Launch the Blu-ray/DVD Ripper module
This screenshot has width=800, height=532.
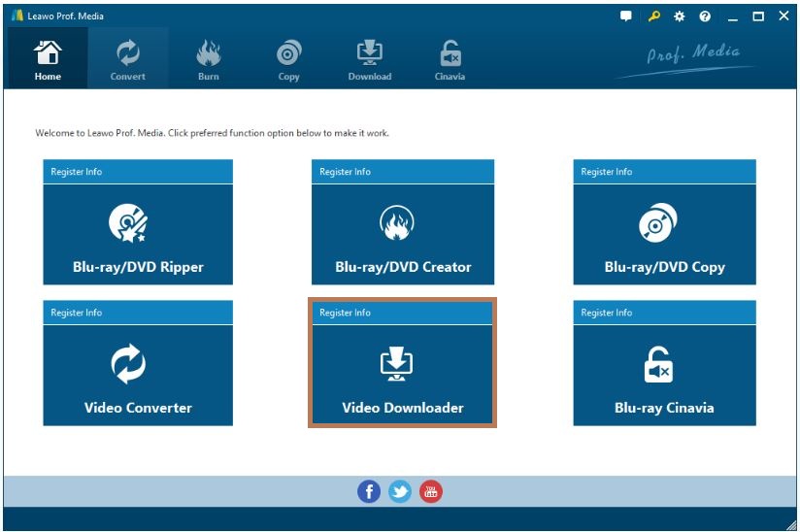(138, 234)
